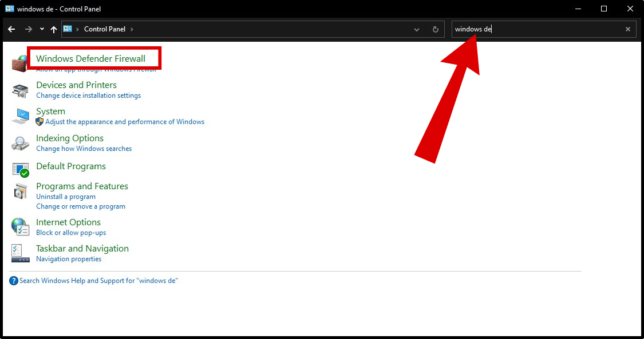644x339 pixels.
Task: Open Programs and Features
Action: (x=82, y=186)
